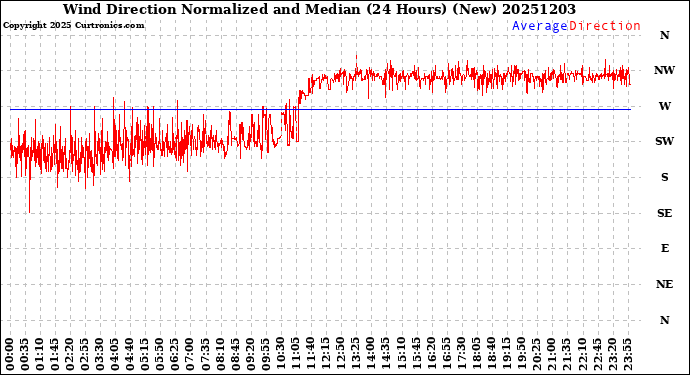Click the 22:10 time label

click(582, 354)
